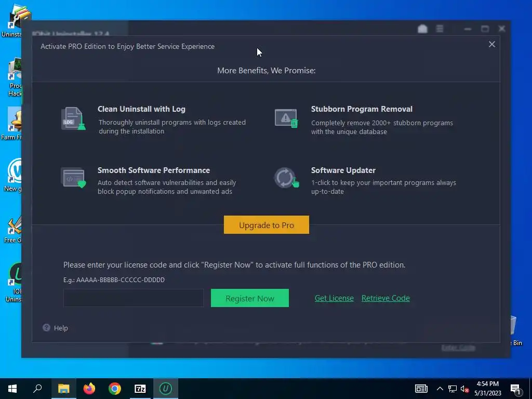Select the Stubborn Program Removal heading
Image resolution: width=532 pixels, height=399 pixels.
tap(362, 109)
